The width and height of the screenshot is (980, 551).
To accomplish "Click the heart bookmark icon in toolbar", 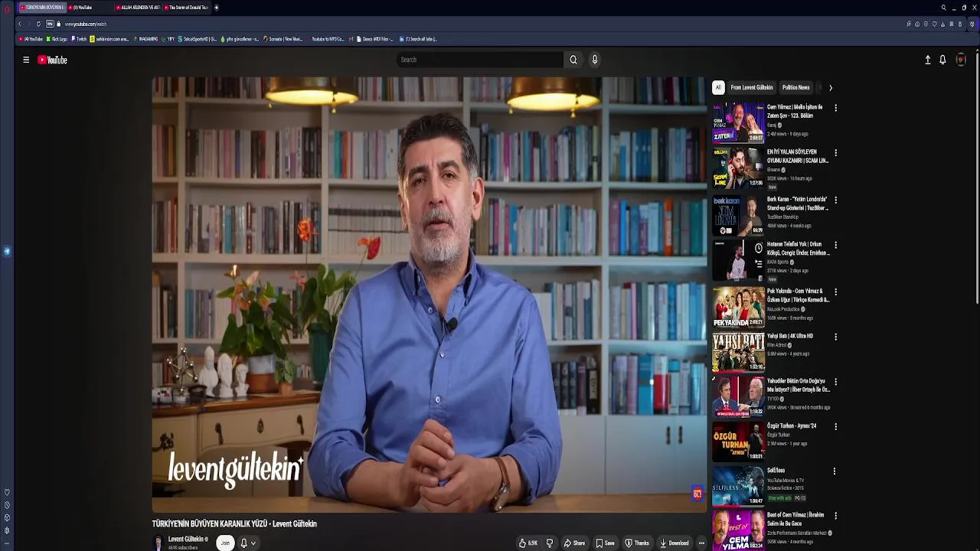I will click(x=934, y=24).
